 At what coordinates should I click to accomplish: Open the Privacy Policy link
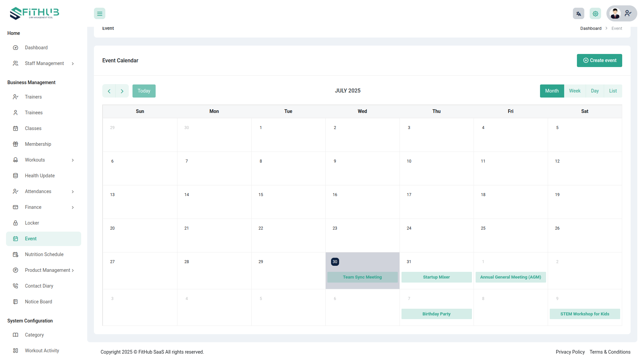[570, 352]
